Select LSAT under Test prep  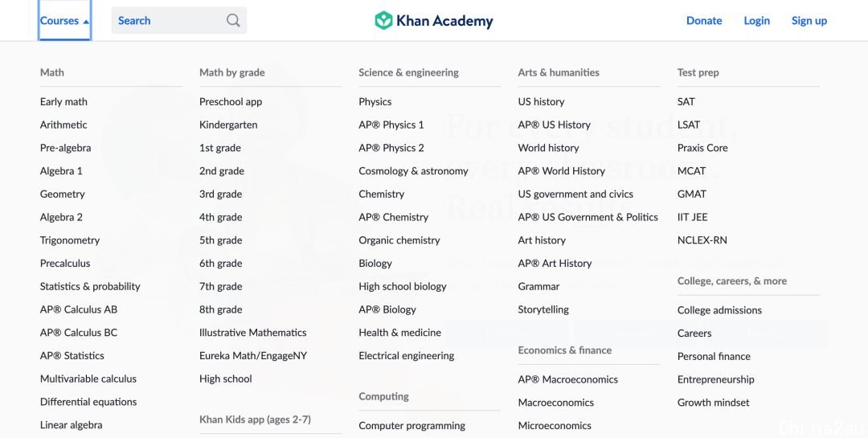pos(689,125)
